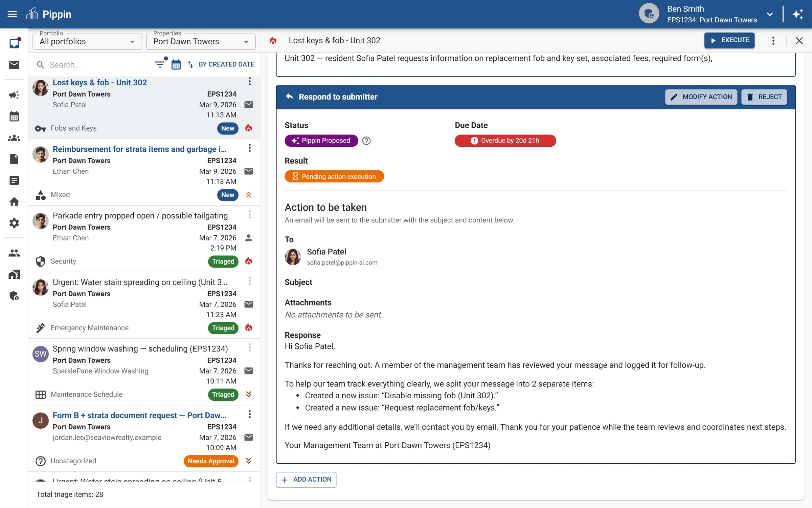Image resolution: width=812 pixels, height=508 pixels.
Task: Open the mail envelope icon in the sidebar
Action: click(x=14, y=65)
